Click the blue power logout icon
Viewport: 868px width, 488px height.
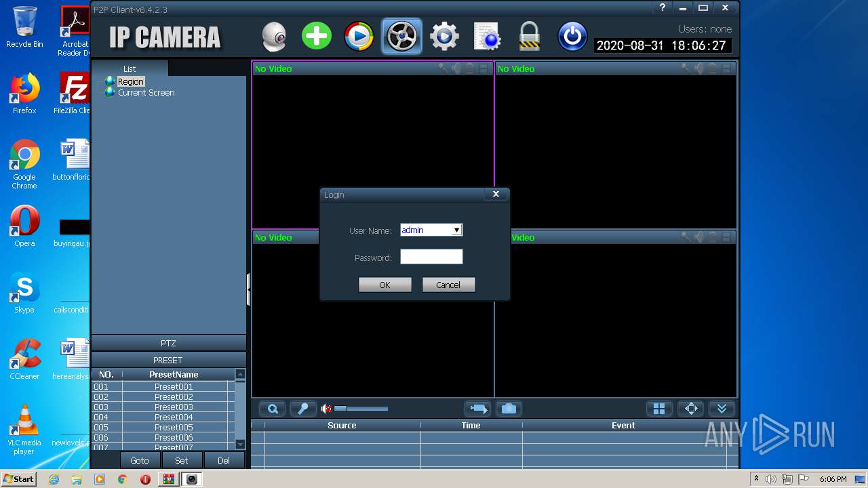[572, 37]
